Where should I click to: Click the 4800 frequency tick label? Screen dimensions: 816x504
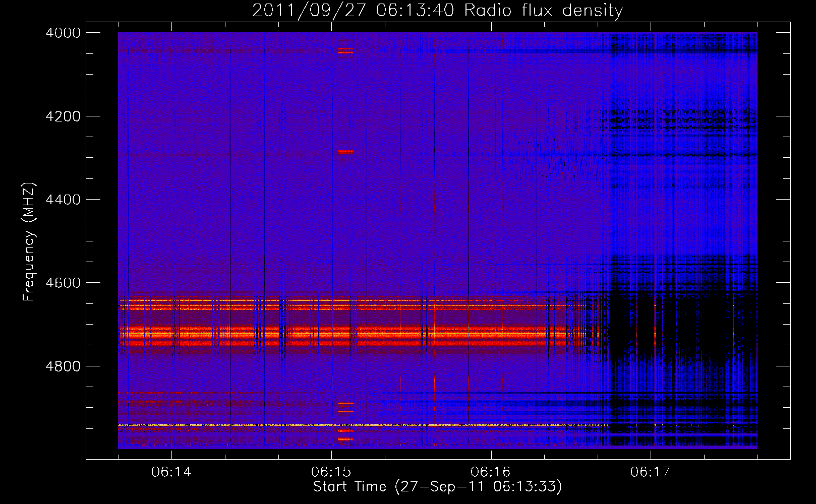(x=63, y=366)
